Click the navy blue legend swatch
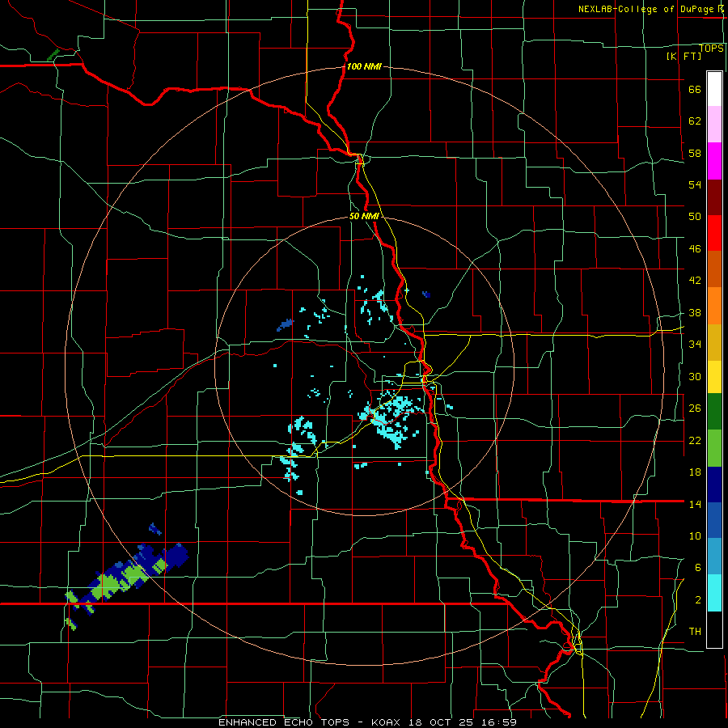This screenshot has height=728, width=728. (714, 485)
